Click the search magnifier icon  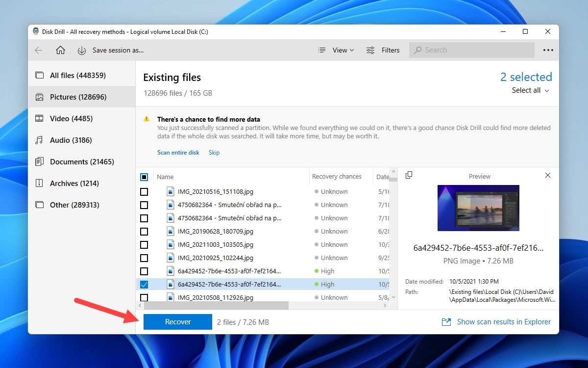coord(418,50)
